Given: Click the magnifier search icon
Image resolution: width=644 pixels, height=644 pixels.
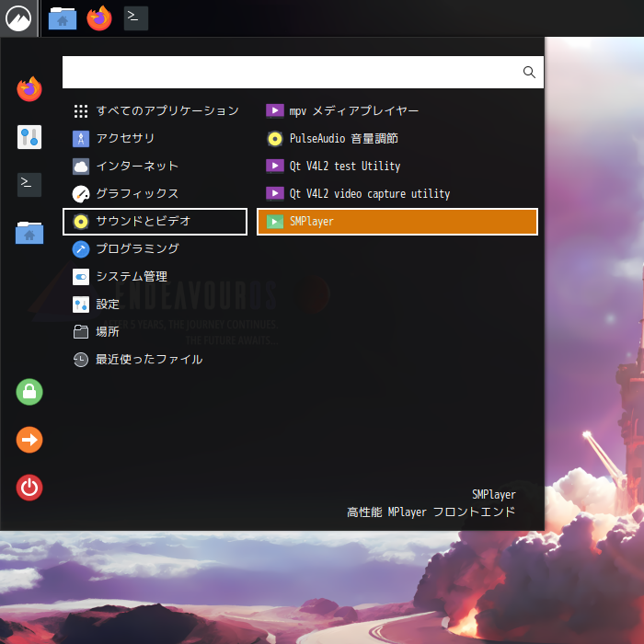Looking at the screenshot, I should pyautogui.click(x=529, y=73).
